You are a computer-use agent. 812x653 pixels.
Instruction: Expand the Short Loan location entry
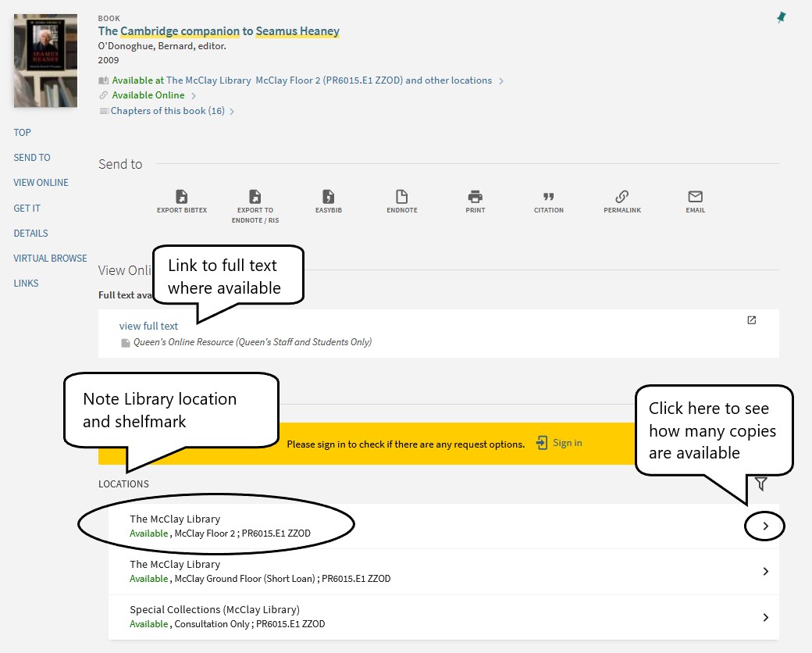pyautogui.click(x=764, y=571)
